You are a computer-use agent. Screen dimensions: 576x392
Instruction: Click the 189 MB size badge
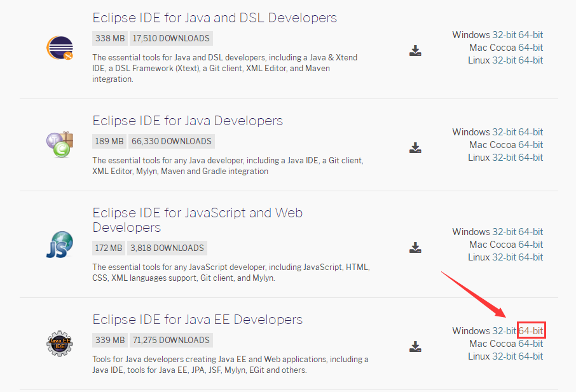[x=109, y=141]
